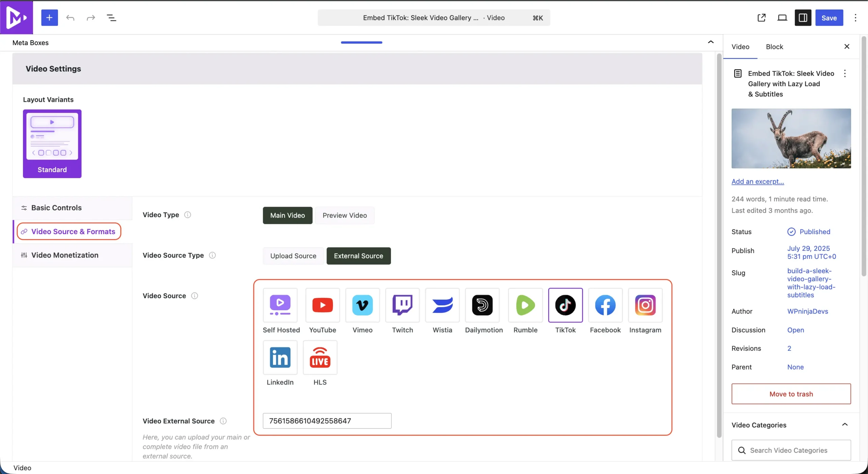Select the YouTube video source
Viewport: 868px width, 474px height.
pyautogui.click(x=322, y=305)
